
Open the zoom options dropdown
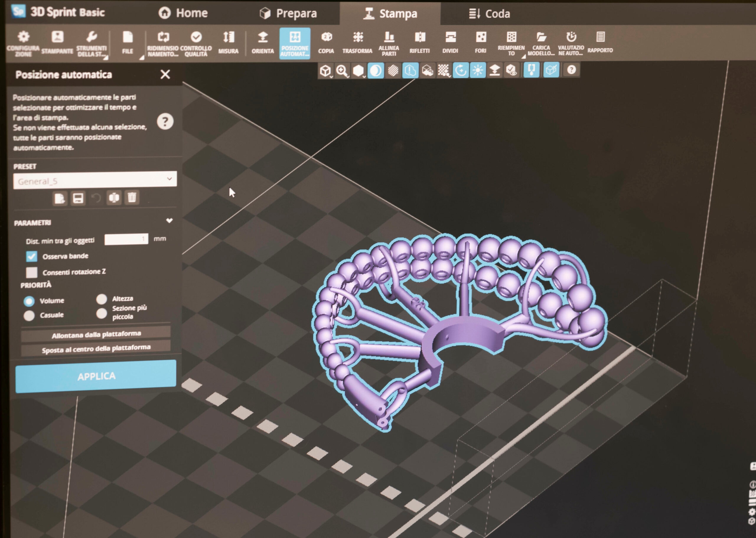click(x=342, y=71)
